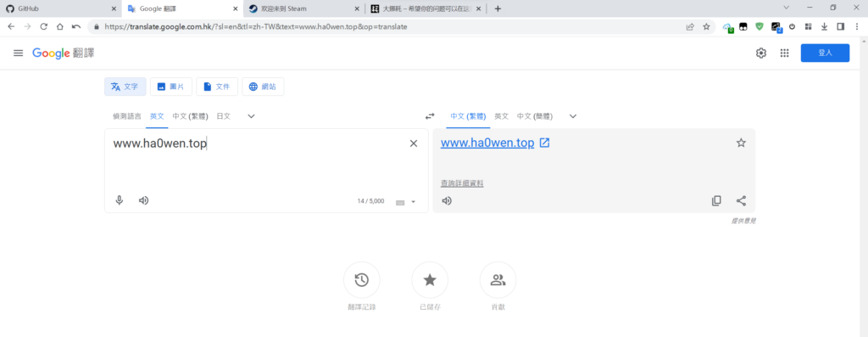Select Text translation mode

pyautogui.click(x=125, y=87)
